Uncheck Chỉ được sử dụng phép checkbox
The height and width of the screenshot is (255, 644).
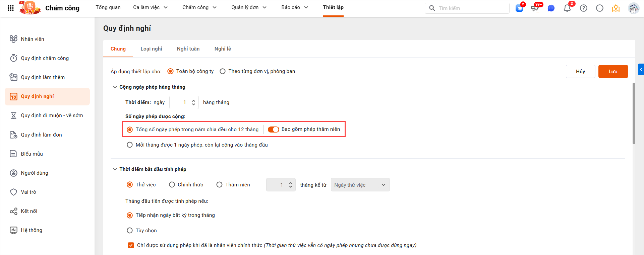pyautogui.click(x=131, y=245)
